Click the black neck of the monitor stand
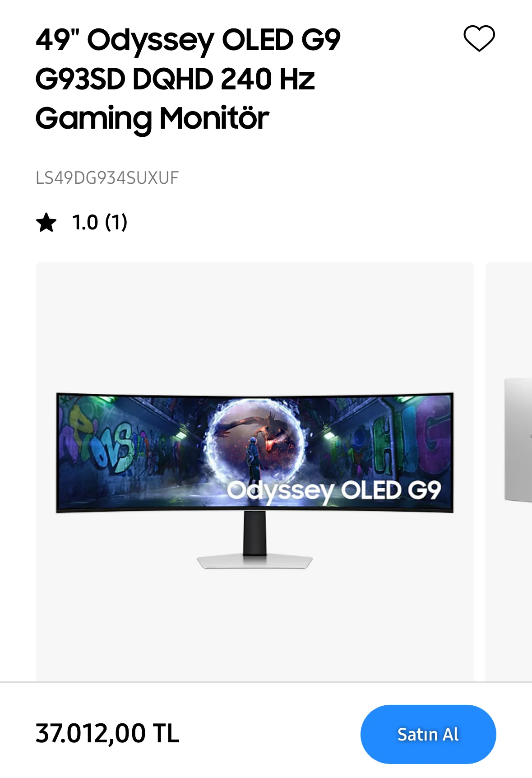The height and width of the screenshot is (778, 532). point(255,533)
